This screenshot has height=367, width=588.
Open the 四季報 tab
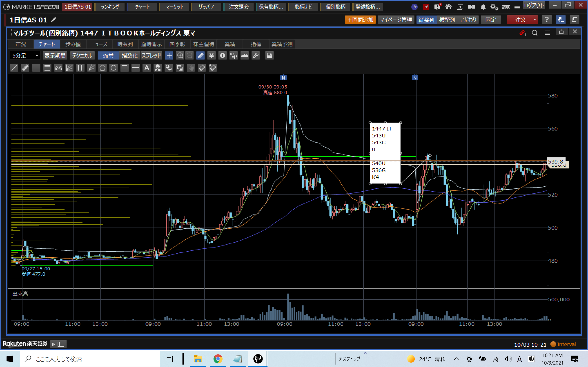[x=177, y=44]
